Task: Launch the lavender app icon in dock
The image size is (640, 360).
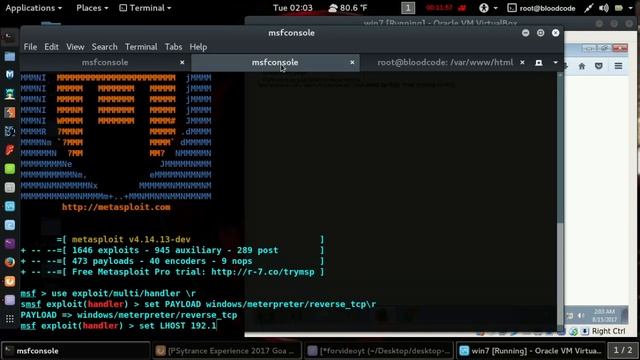Action: pos(9,300)
